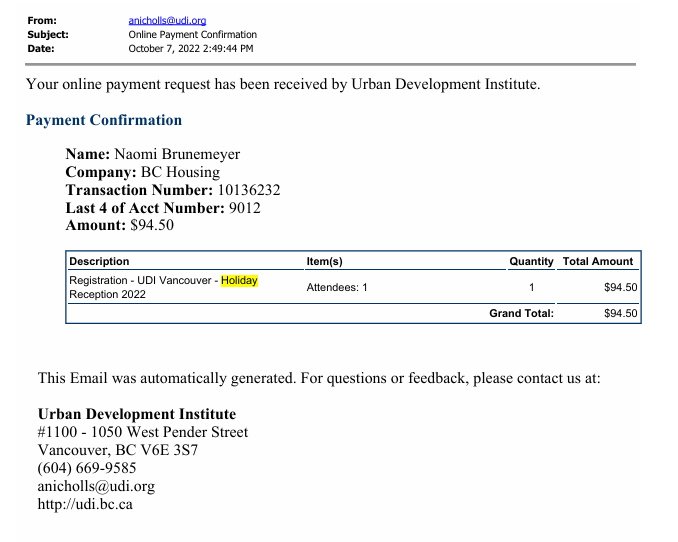The height and width of the screenshot is (542, 678).
Task: Click the Quantity column header
Action: 530,261
